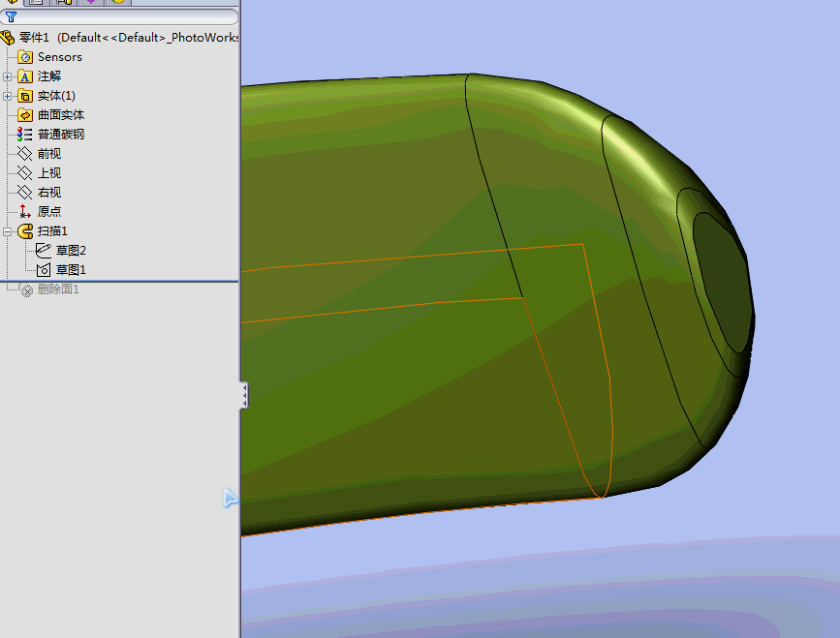Select the 原点 origin label
The width and height of the screenshot is (840, 638).
[x=49, y=211]
